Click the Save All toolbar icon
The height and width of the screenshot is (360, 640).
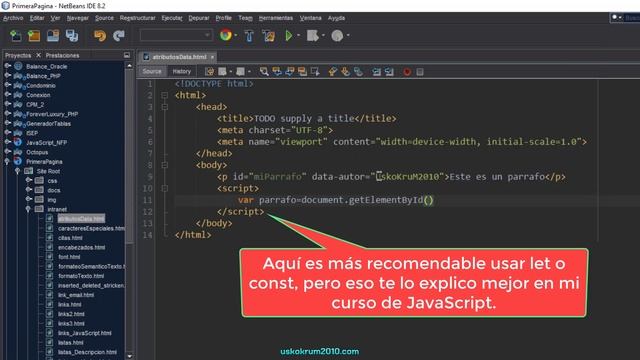point(72,36)
